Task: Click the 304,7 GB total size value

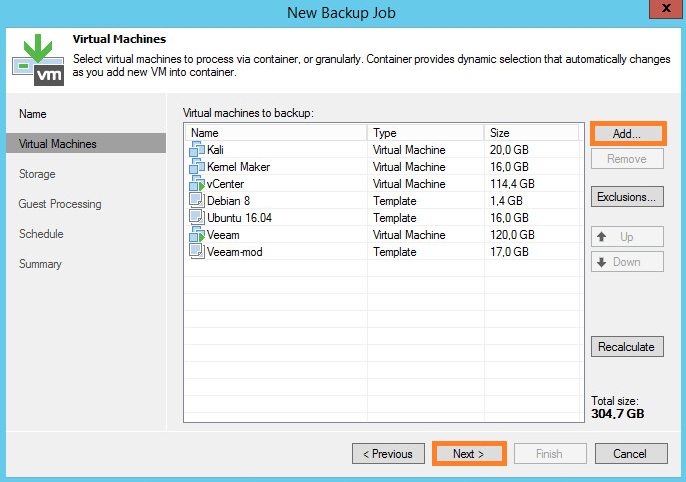Action: 618,414
